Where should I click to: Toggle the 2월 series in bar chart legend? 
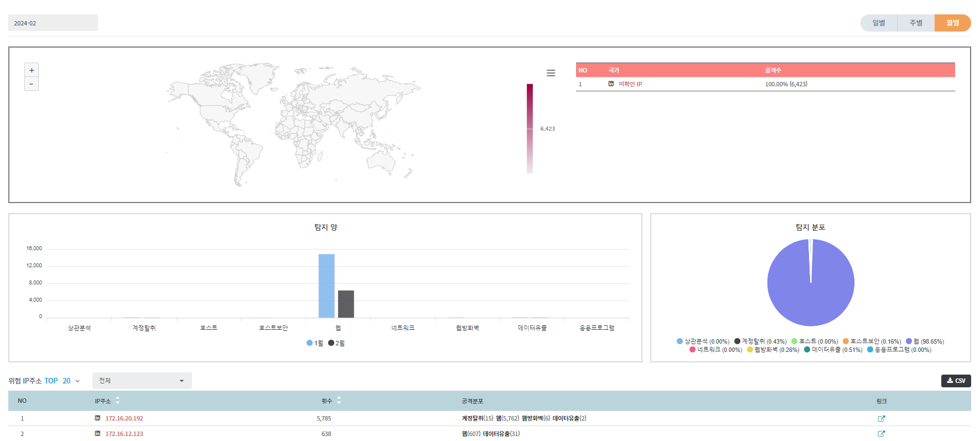(336, 343)
